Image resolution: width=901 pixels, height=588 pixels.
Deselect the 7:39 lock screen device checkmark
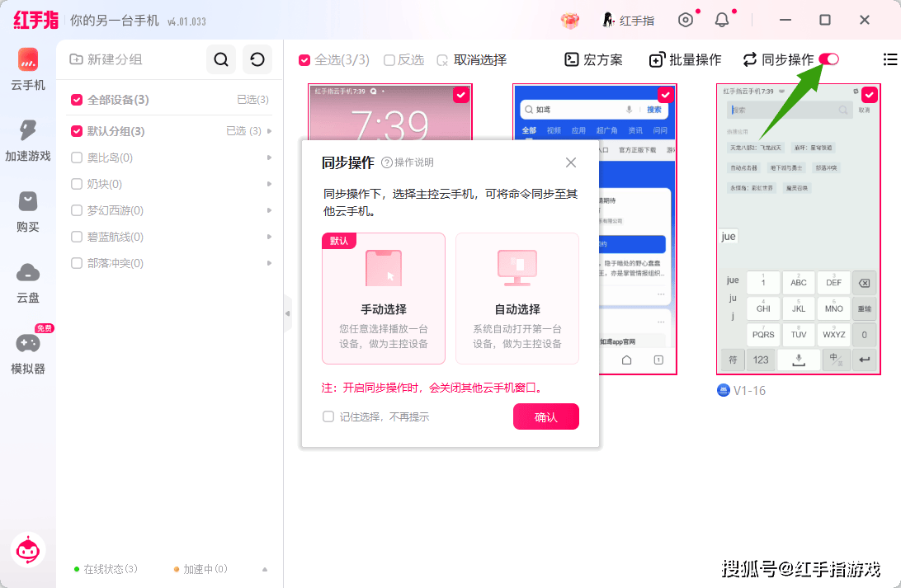(461, 95)
